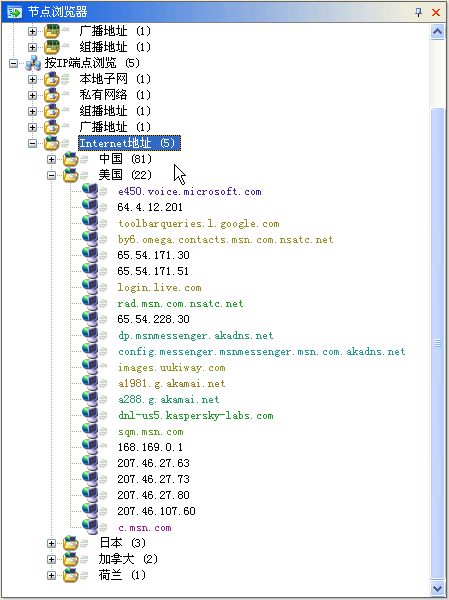Viewport: 449px width, 600px height.
Task: Collapse the 美国 (22) node
Action: click(51, 175)
